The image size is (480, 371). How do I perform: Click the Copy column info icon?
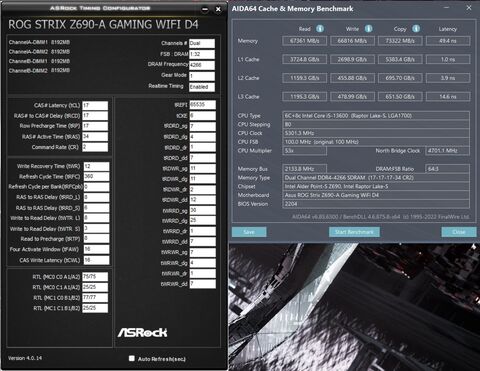pos(416,29)
